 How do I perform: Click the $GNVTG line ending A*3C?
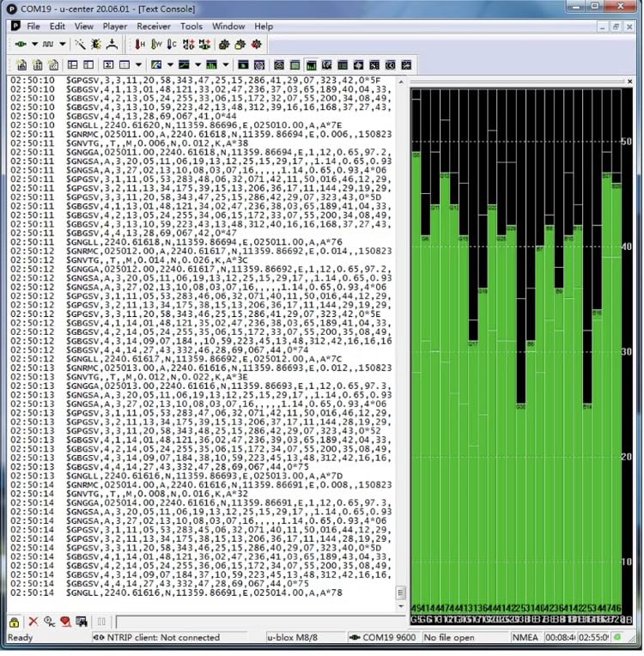(130, 260)
